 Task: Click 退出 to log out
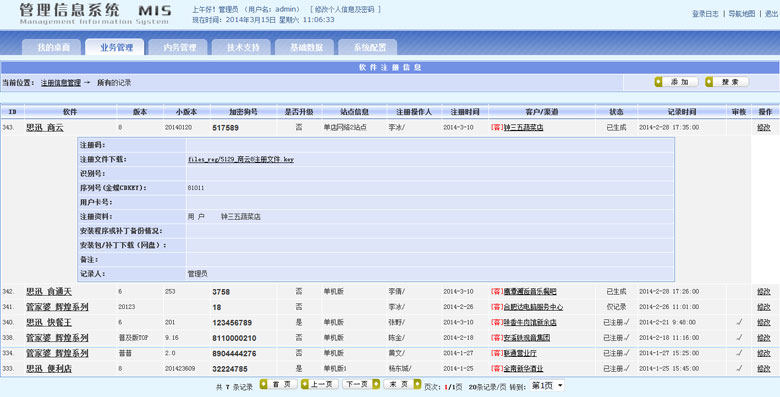tap(771, 14)
